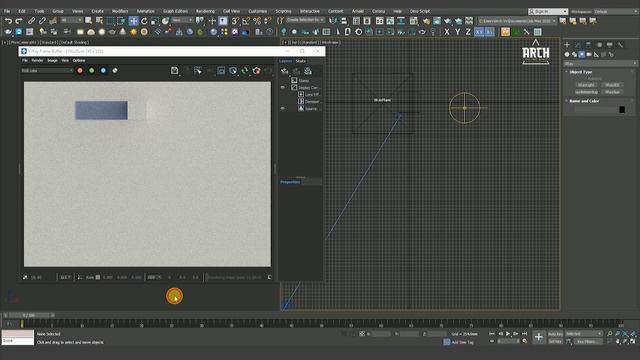This screenshot has width=640, height=360.
Task: Open the Render Setup dialog icon
Action: pyautogui.click(x=426, y=21)
